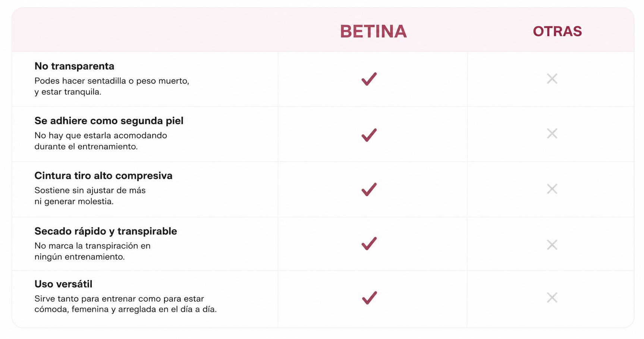Click the BETINA checkmark for No transparenta

pyautogui.click(x=369, y=79)
